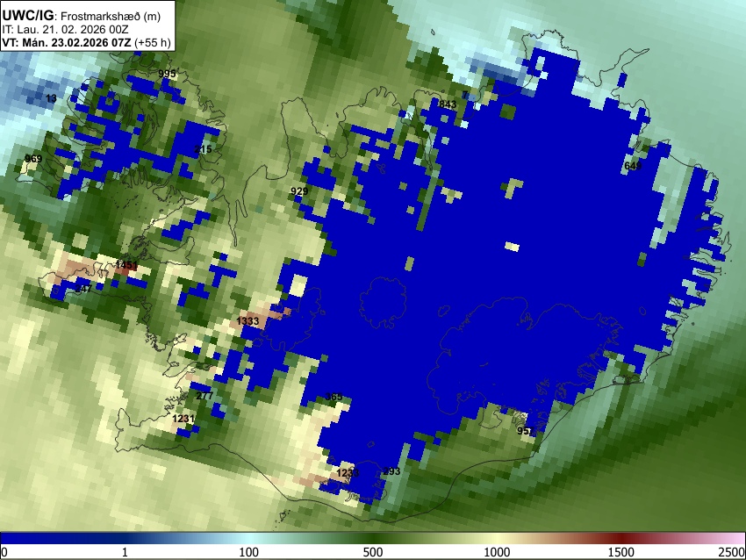Image resolution: width=746 pixels, height=560 pixels.
Task: Click the 1451 map value
Action: pos(126,265)
